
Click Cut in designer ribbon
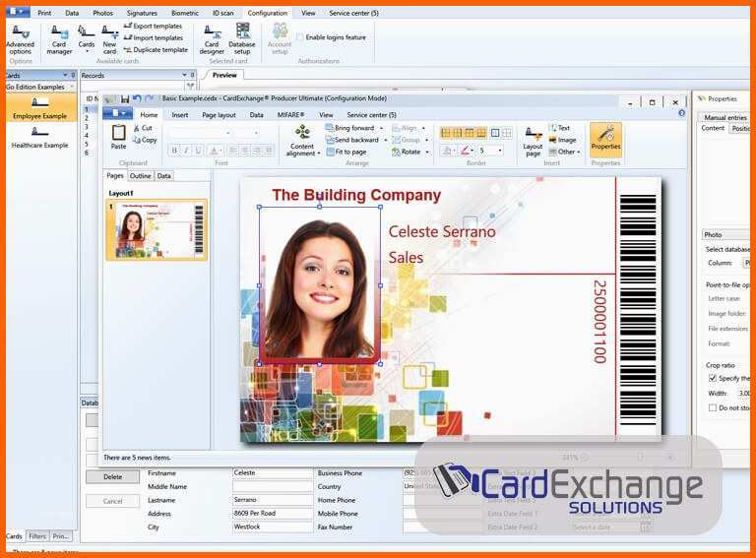pos(143,128)
